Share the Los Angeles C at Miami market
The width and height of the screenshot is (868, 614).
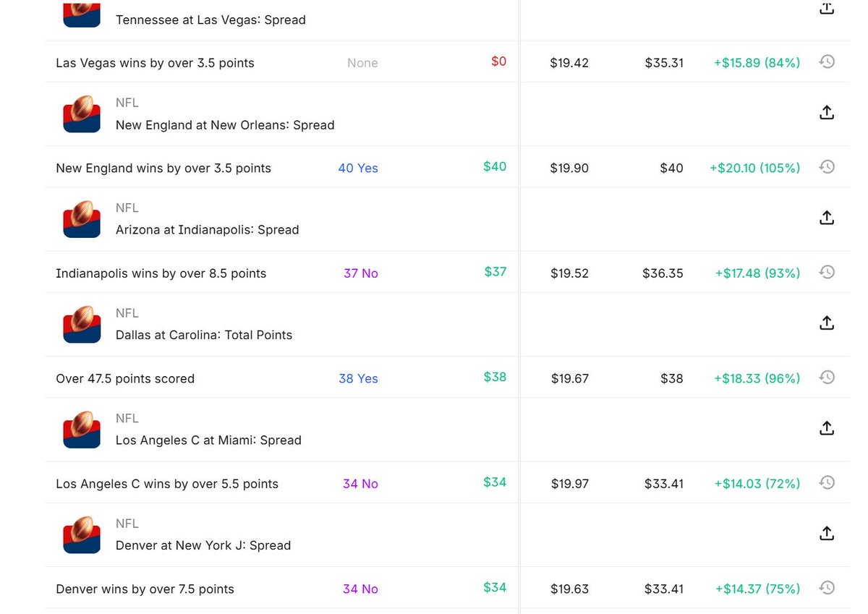[826, 427]
